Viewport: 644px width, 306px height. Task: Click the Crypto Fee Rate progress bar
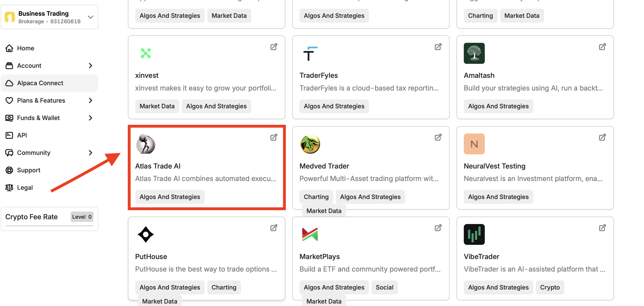(x=49, y=226)
